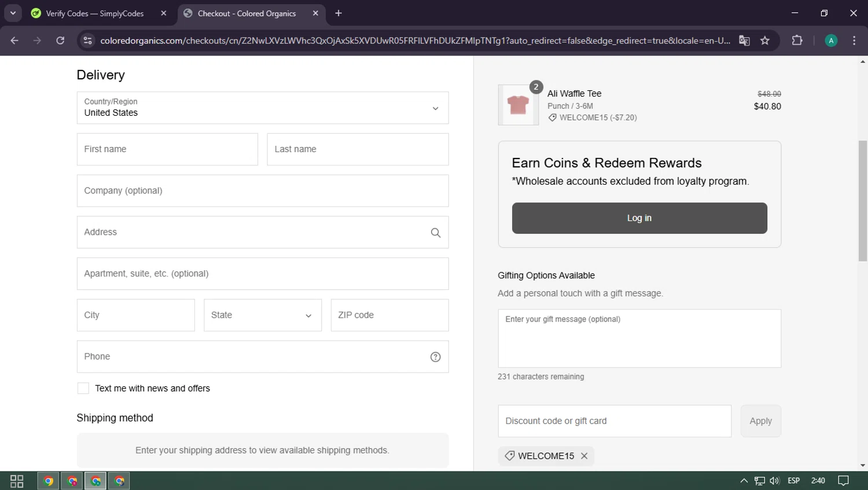Reload the checkout page
This screenshot has width=868, height=490.
tap(60, 40)
